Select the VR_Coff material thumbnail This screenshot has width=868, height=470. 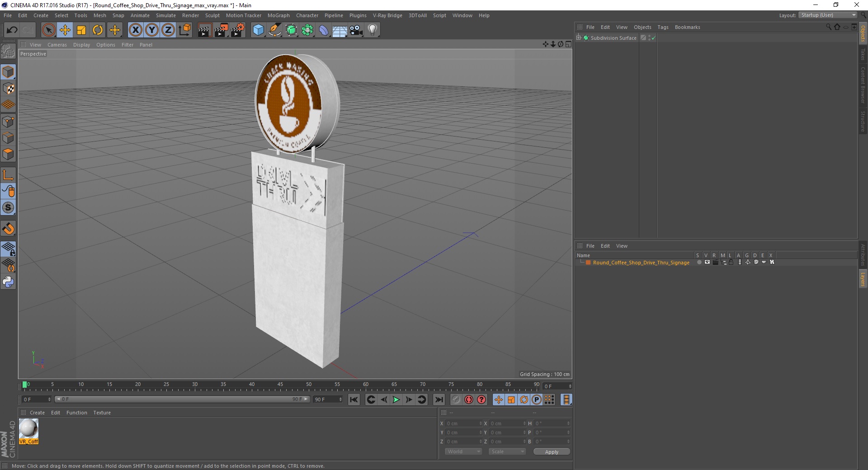(x=28, y=432)
